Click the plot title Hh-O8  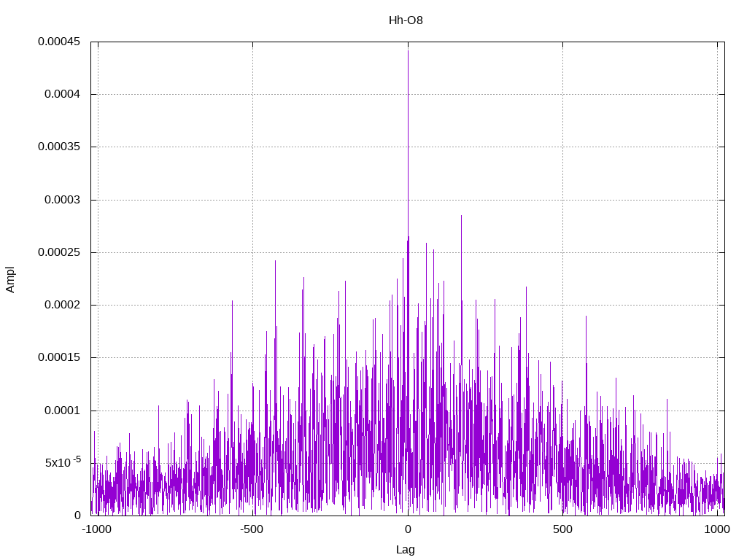coord(406,20)
